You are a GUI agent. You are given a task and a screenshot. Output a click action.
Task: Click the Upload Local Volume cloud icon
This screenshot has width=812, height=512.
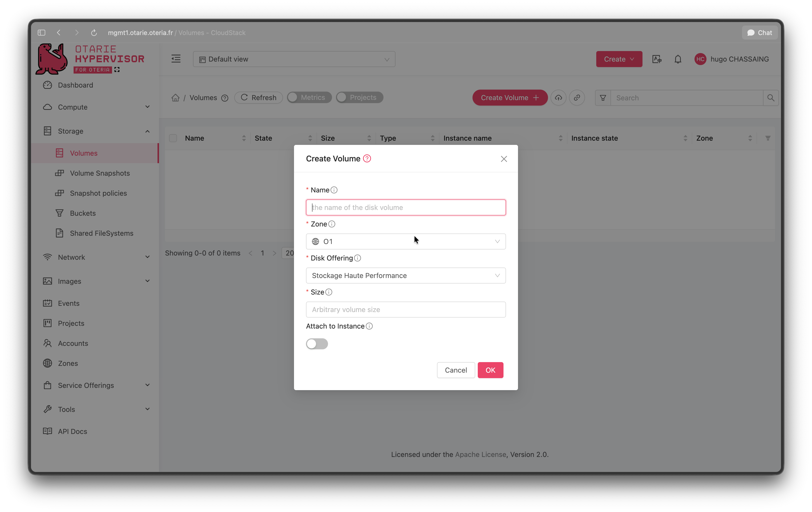pyautogui.click(x=558, y=98)
